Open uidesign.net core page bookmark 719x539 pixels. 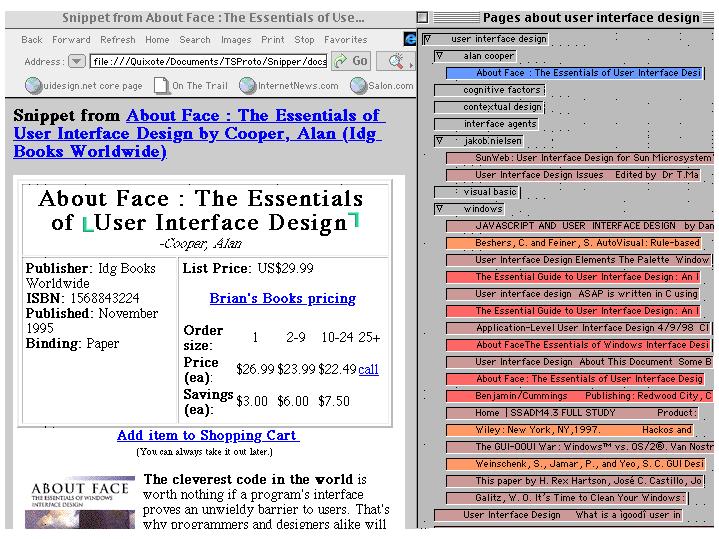[83, 86]
